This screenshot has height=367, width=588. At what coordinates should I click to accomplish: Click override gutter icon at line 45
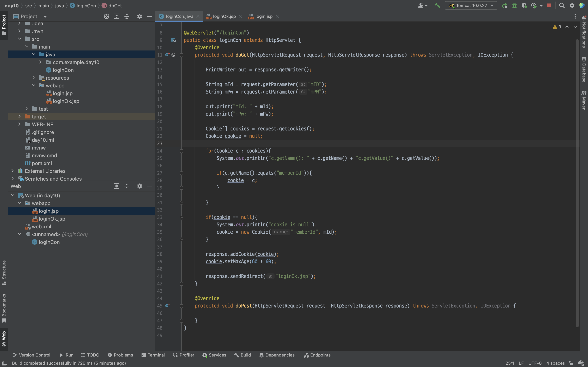(x=167, y=306)
